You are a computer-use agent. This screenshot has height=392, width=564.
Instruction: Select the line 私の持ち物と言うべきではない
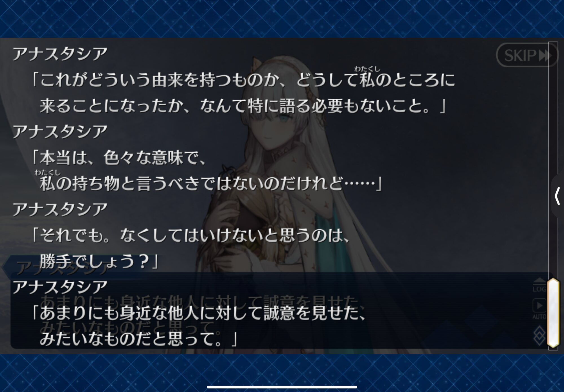(x=210, y=183)
